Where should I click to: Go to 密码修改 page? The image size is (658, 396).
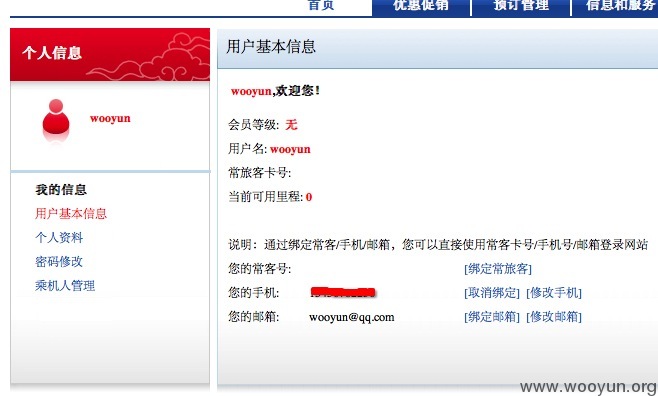(59, 262)
